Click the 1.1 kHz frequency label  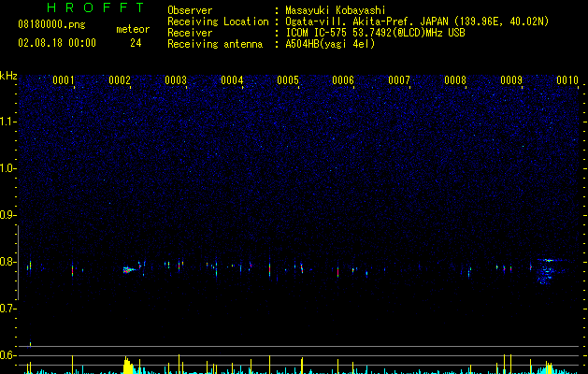point(7,122)
